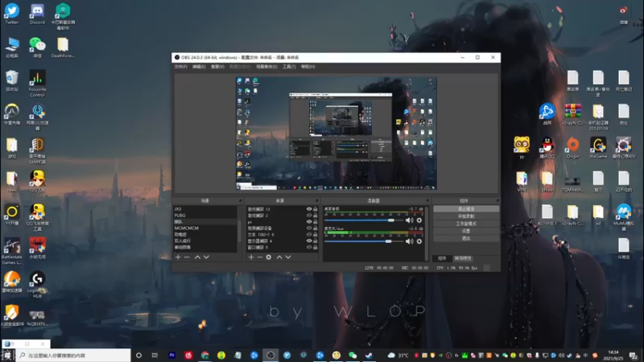644x362 pixels.
Task: Toggle lock on display capture 4 source
Action: 316,241
